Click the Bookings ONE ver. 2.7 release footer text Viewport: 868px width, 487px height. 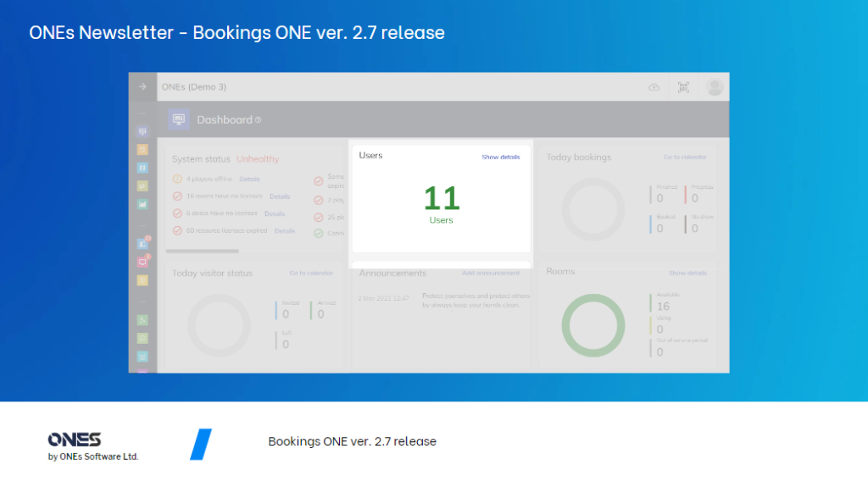tap(352, 441)
